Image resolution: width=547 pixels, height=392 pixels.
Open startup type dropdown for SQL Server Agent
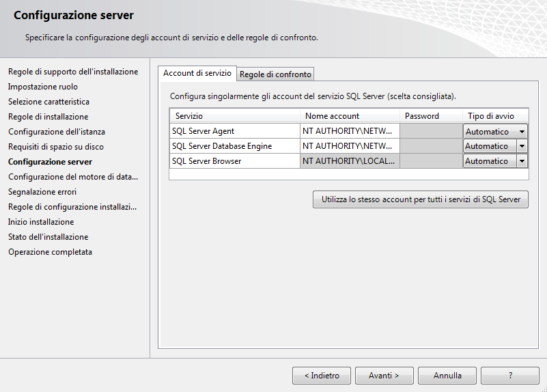[x=522, y=132]
